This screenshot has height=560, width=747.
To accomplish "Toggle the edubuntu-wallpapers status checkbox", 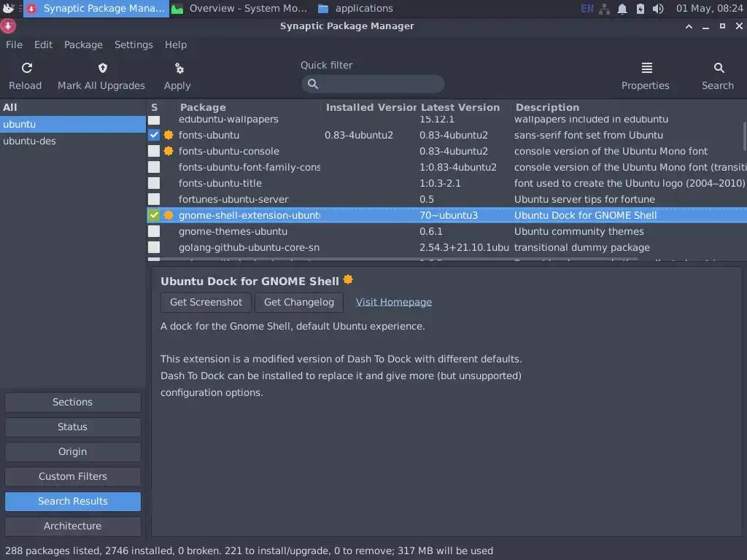I will pyautogui.click(x=154, y=120).
